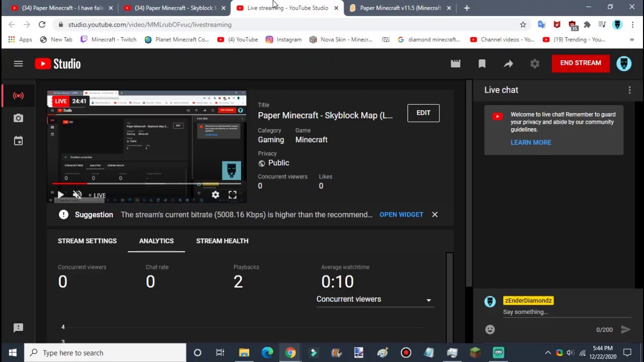Open File Explorer from taskbar

pyautogui.click(x=244, y=353)
